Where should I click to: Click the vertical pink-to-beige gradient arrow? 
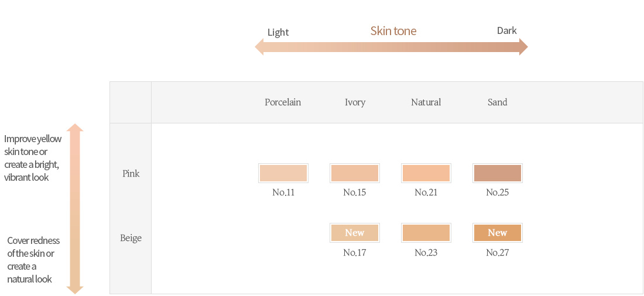tap(75, 209)
